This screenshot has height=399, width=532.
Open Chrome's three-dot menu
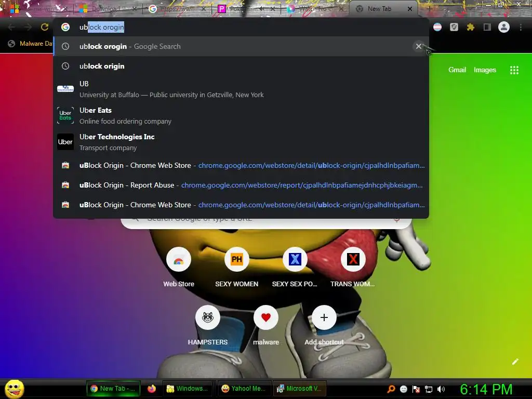[x=521, y=27]
